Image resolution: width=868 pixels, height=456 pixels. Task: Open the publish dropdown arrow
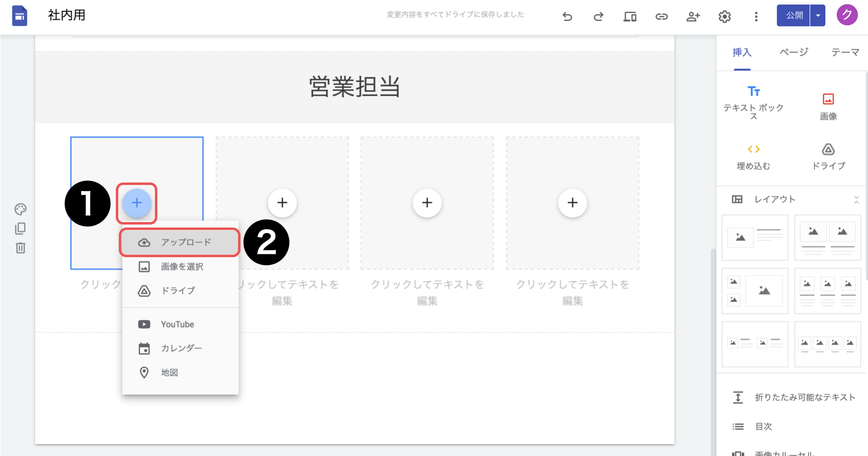tap(818, 15)
